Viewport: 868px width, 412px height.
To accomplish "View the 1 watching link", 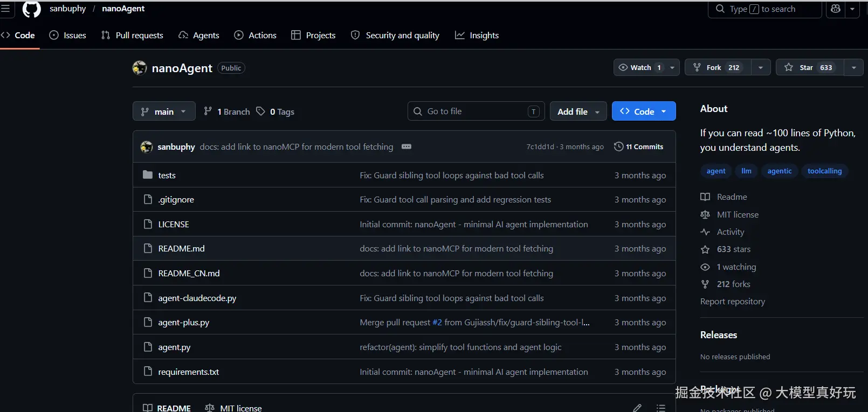I will click(728, 267).
